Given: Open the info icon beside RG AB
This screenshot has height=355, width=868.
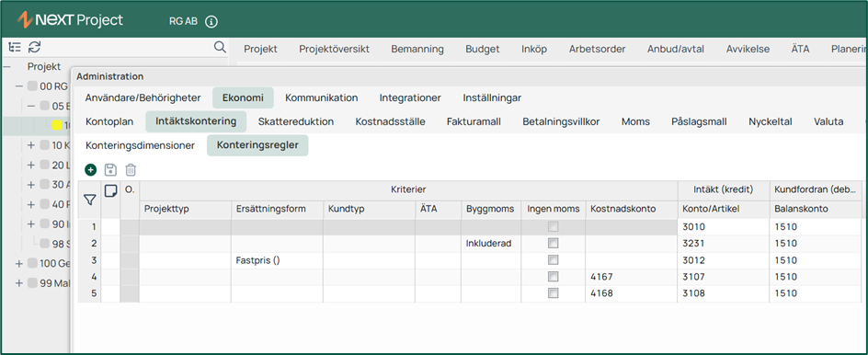Looking at the screenshot, I should tap(211, 21).
